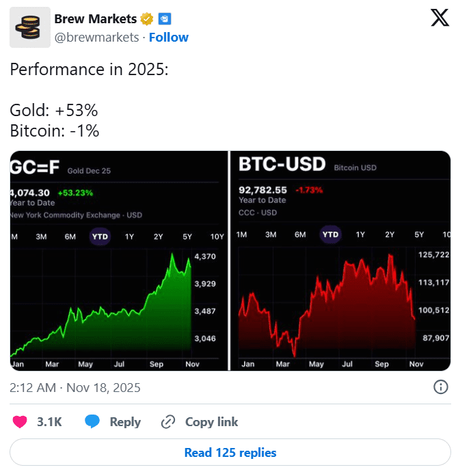Click the gold verified badge
The height and width of the screenshot is (476, 458).
(146, 19)
